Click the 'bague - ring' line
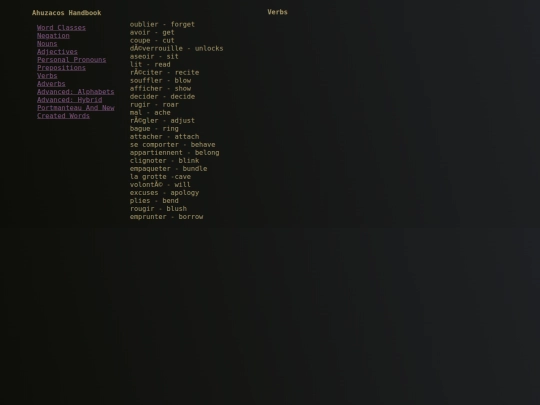This screenshot has height=405, width=540. point(154,128)
